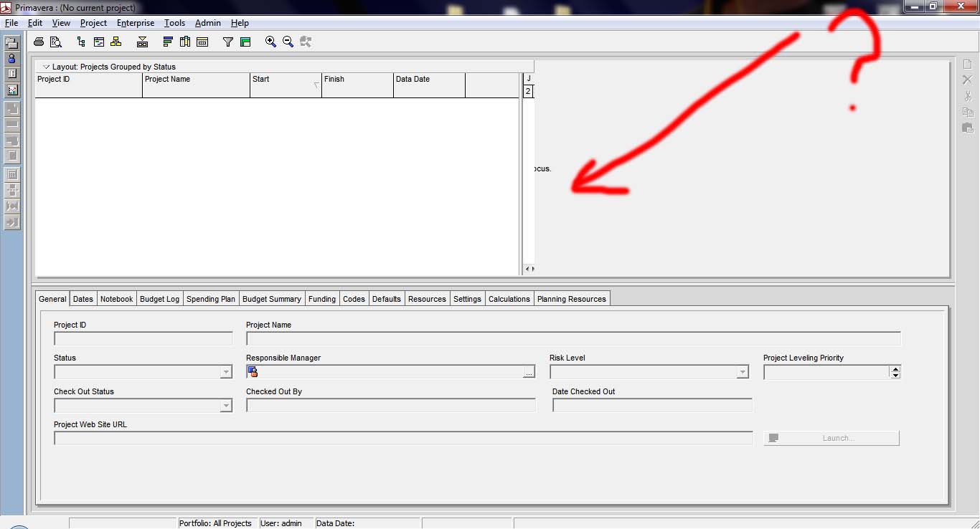
Task: Switch to the Codes tab
Action: pyautogui.click(x=354, y=299)
